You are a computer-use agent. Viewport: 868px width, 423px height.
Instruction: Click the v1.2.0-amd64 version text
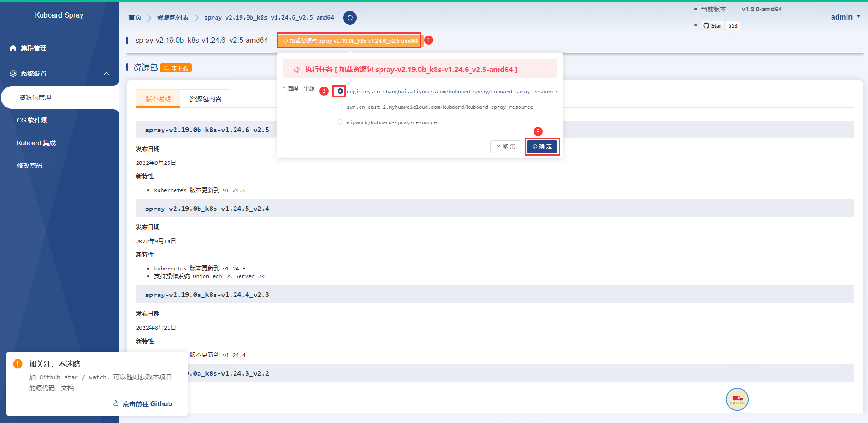click(x=761, y=9)
